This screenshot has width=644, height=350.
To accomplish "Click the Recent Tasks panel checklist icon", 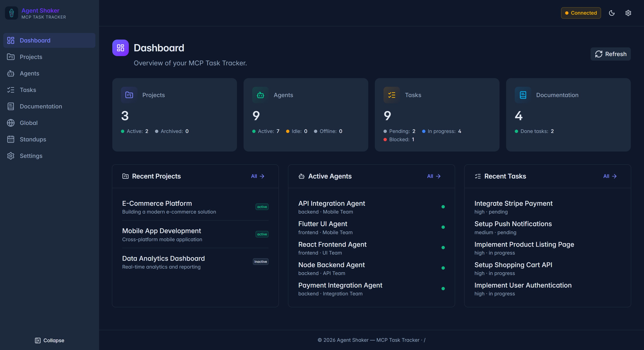I will (477, 176).
